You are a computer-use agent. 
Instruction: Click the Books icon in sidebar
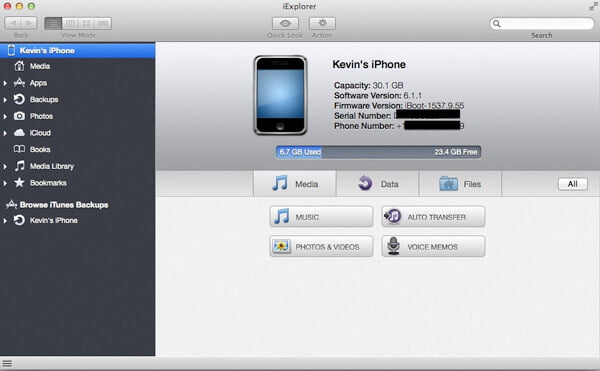tap(19, 149)
